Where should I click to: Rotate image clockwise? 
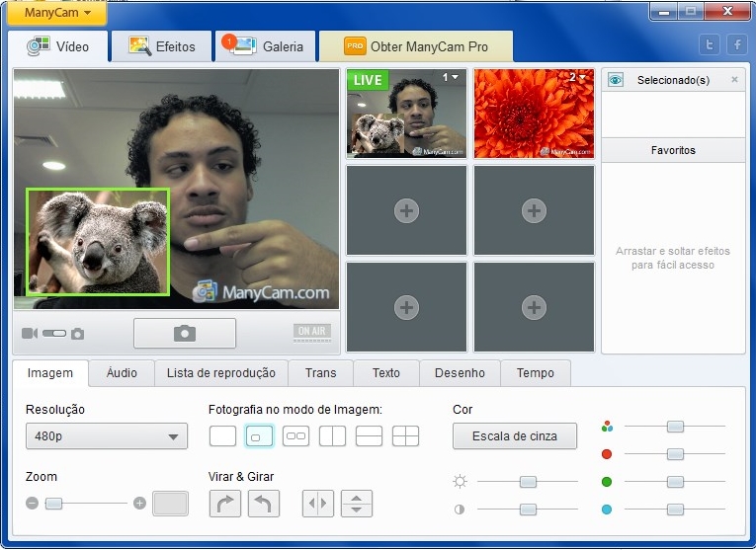coord(225,504)
